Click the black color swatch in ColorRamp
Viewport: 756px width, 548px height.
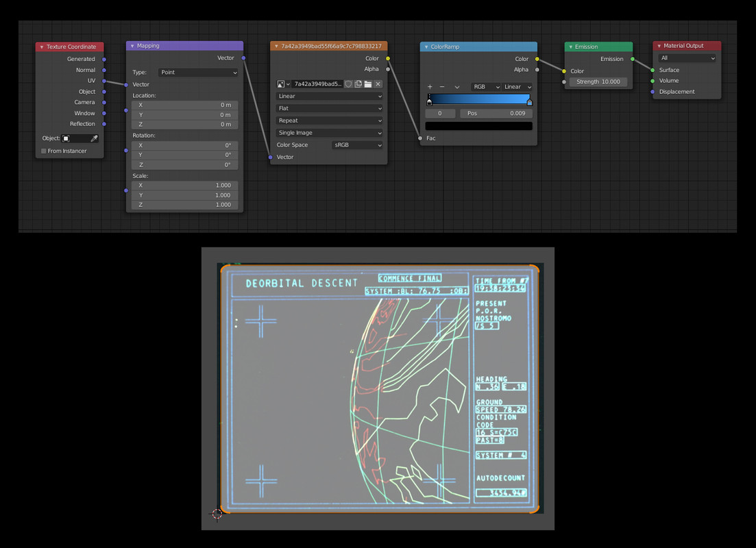pyautogui.click(x=479, y=126)
